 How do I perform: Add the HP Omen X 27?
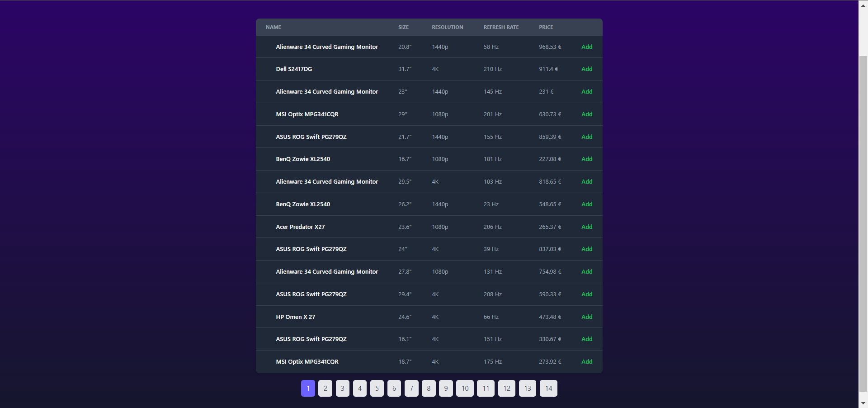coord(586,317)
